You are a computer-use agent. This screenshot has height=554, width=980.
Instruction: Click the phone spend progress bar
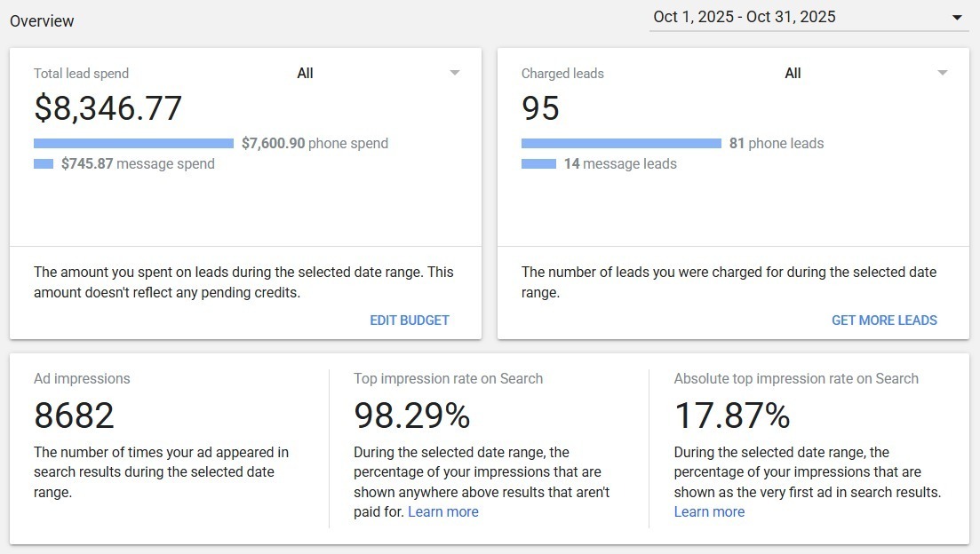134,144
